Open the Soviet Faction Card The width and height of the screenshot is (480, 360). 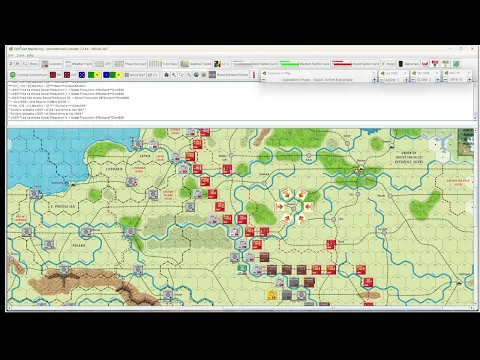pos(356,64)
